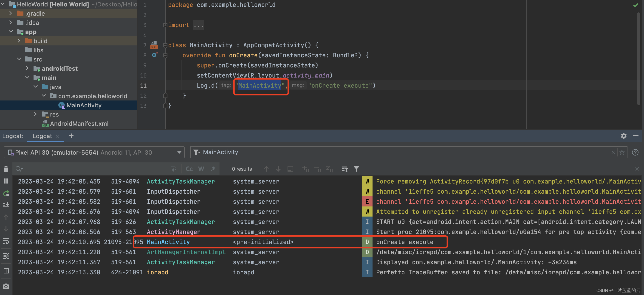Toggle whole words W search option
644x295 pixels.
pos(201,169)
